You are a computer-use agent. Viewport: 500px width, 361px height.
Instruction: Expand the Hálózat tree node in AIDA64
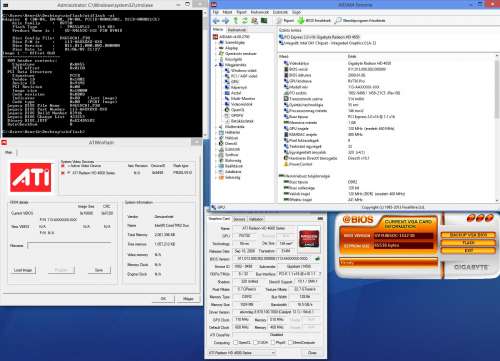click(216, 138)
